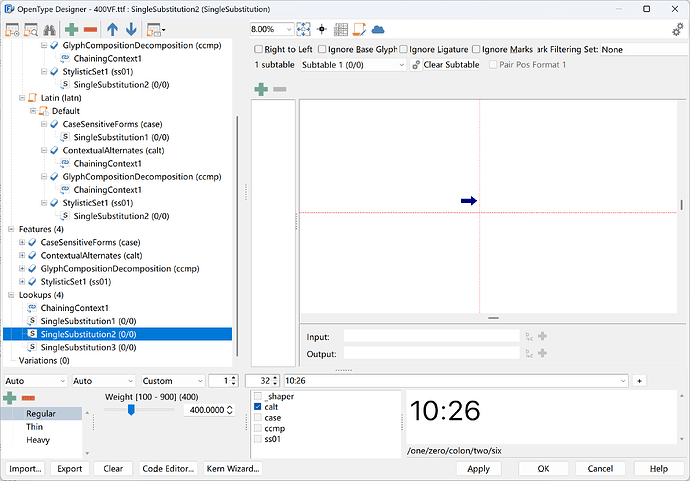690x481 pixels.
Task: Click the Import... button
Action: (25, 469)
